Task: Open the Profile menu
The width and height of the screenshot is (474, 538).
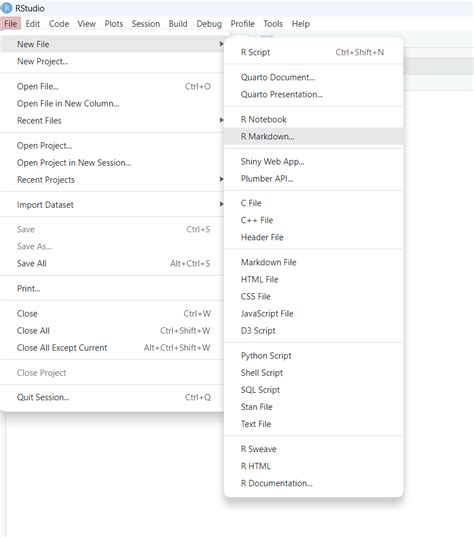Action: pyautogui.click(x=242, y=24)
